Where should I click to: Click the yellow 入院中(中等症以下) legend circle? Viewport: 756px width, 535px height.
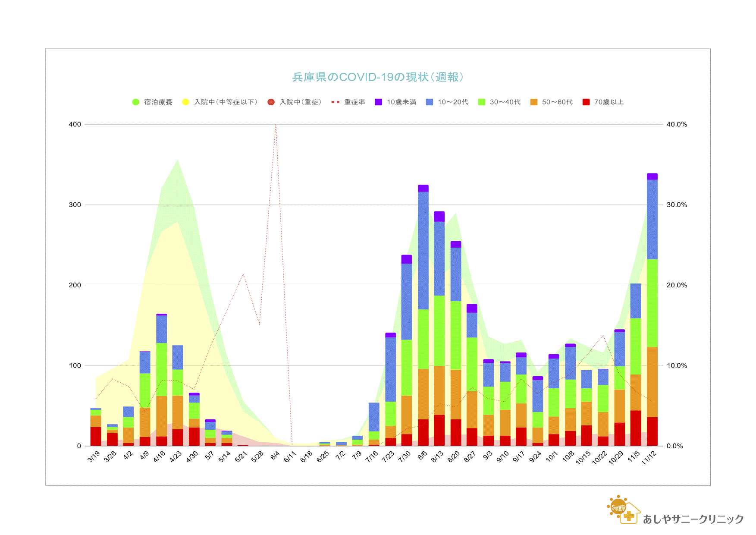coord(185,102)
